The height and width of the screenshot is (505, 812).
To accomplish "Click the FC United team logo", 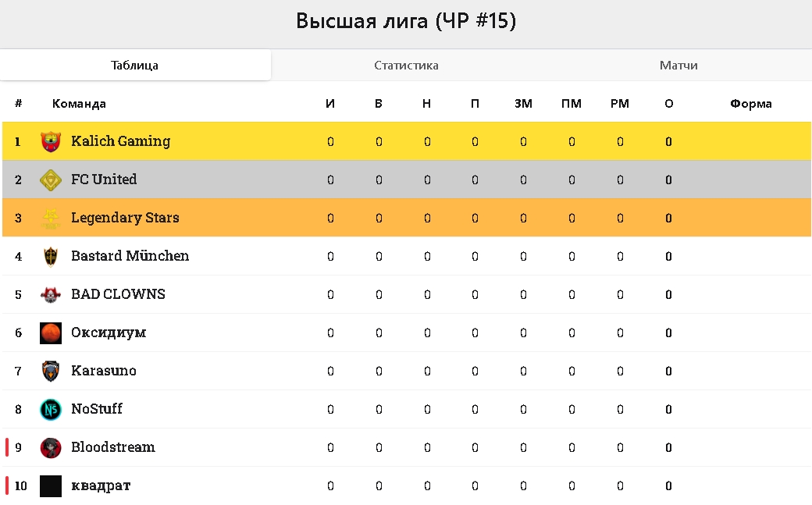I will (51, 180).
